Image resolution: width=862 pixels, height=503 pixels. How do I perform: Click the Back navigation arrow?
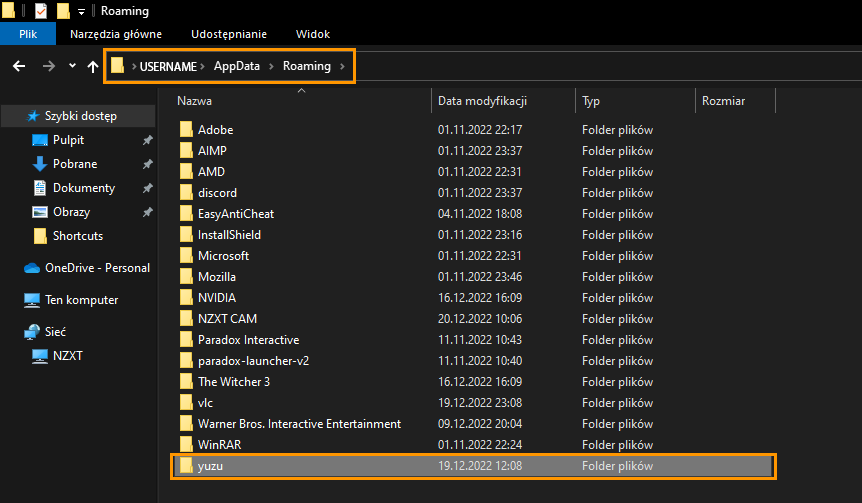(x=19, y=67)
